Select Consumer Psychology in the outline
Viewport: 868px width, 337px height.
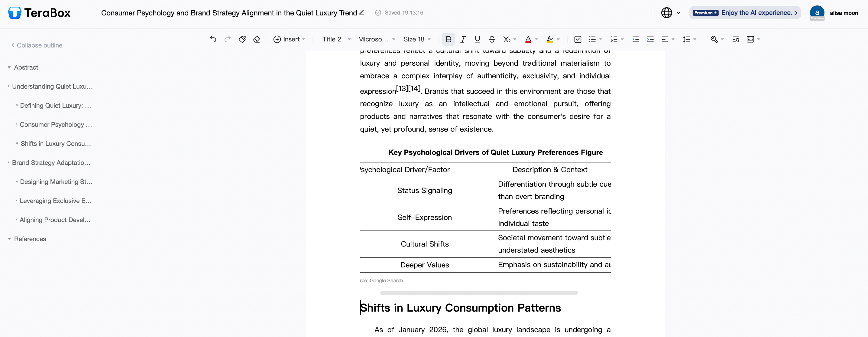(56, 124)
